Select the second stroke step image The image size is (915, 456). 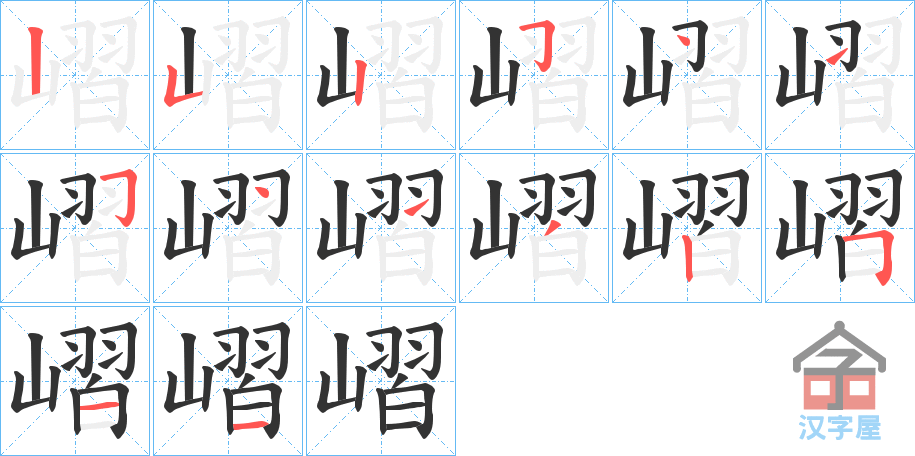click(228, 75)
